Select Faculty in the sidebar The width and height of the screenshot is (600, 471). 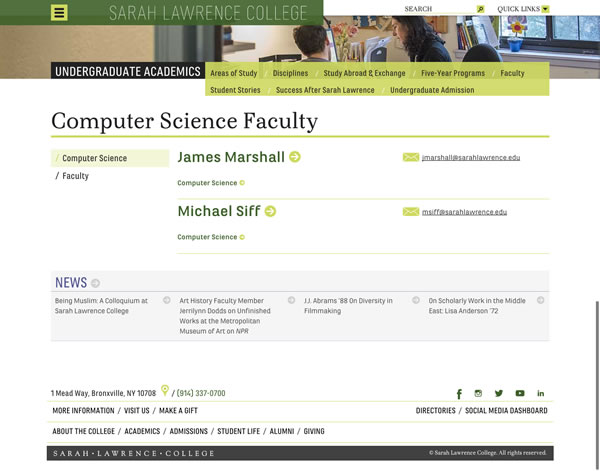point(75,176)
